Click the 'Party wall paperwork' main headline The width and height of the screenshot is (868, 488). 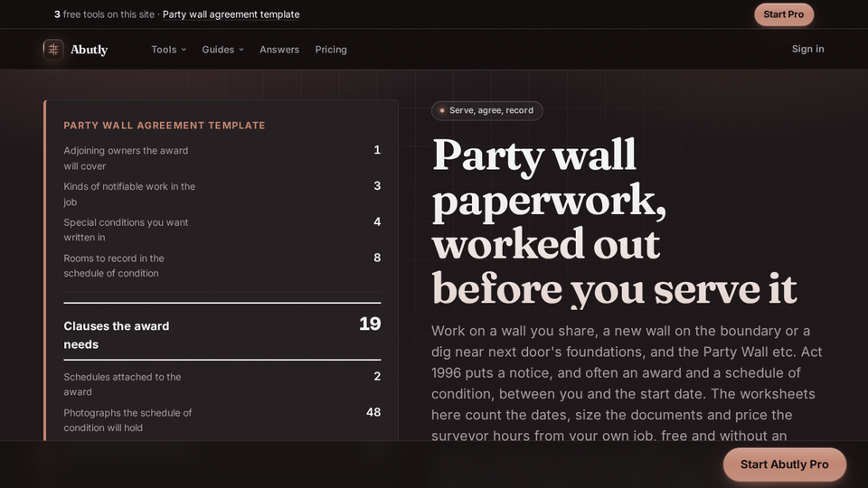coord(615,221)
